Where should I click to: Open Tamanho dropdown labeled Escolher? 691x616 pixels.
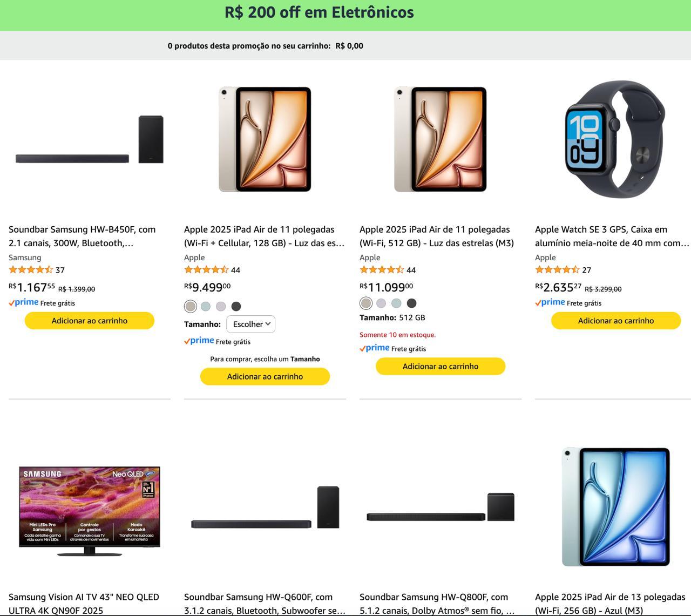(x=251, y=324)
